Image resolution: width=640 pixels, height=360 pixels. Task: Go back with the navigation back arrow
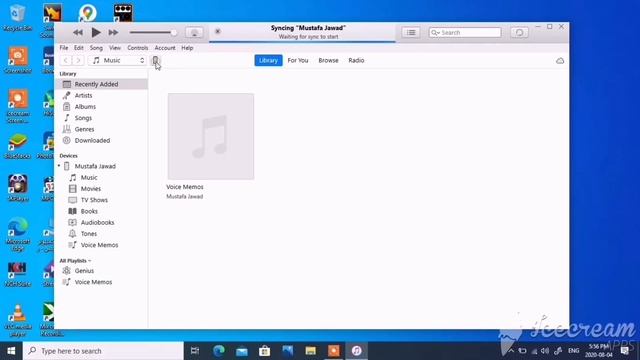click(x=65, y=60)
